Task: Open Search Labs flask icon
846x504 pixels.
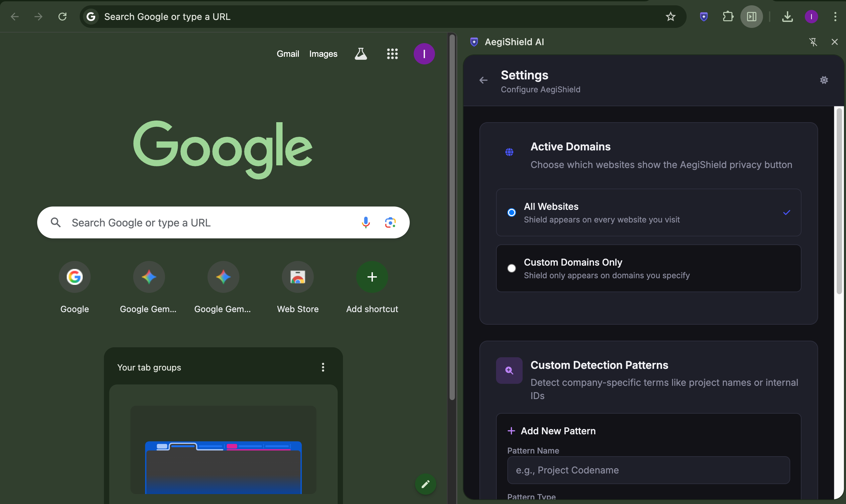Action: [361, 54]
